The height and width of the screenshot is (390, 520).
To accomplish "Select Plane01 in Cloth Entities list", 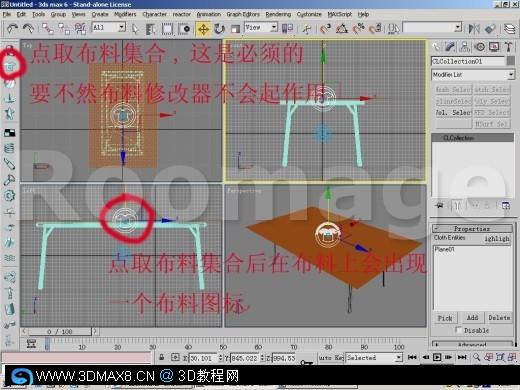I will (445, 249).
